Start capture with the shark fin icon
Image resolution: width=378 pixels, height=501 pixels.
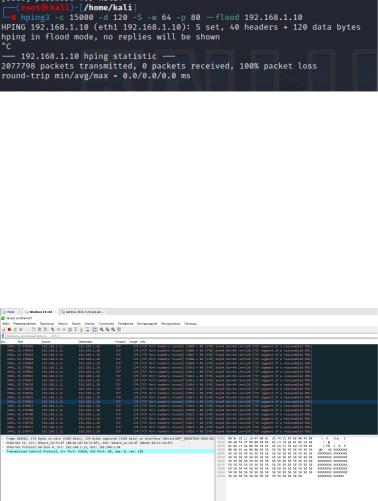pyautogui.click(x=4, y=329)
